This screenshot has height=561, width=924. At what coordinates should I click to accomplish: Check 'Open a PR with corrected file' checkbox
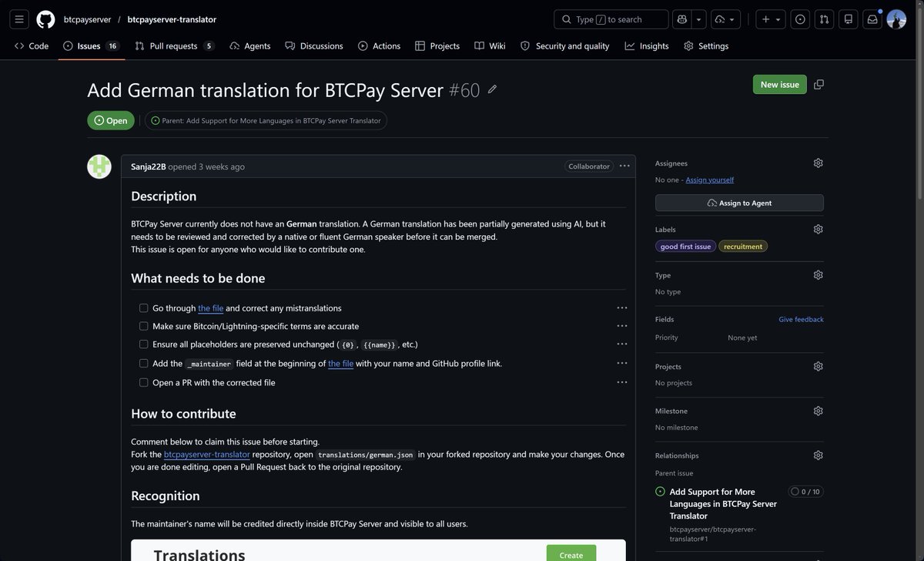tap(143, 382)
